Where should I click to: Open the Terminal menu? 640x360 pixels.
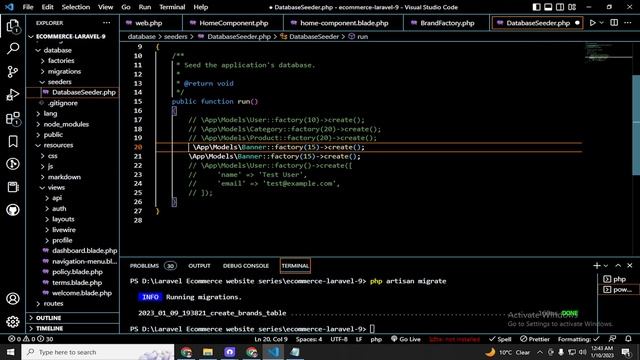point(172,7)
